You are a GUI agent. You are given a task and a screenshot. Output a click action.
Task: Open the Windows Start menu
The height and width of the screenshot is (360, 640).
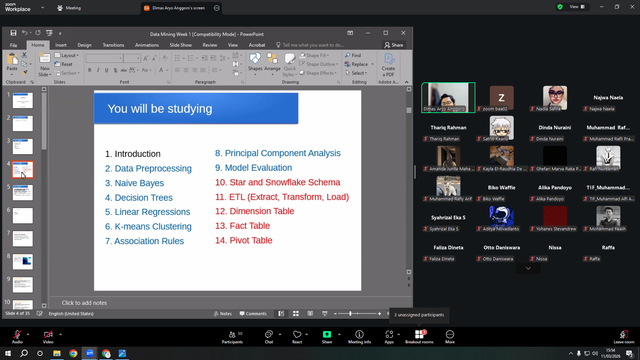8,353
